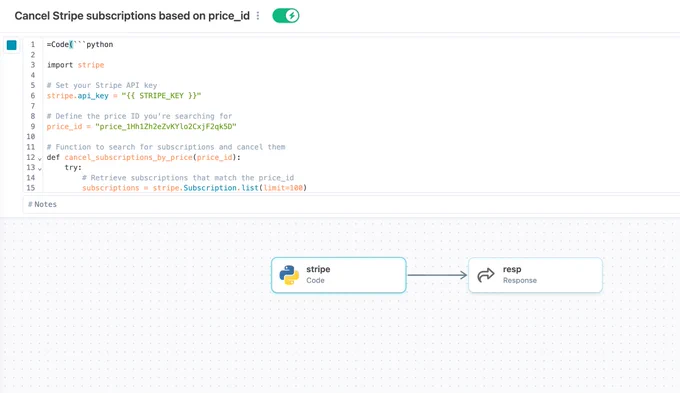Collapse the try block fold arrow on line 13
Viewport: 680px width, 393px height.
[39, 168]
